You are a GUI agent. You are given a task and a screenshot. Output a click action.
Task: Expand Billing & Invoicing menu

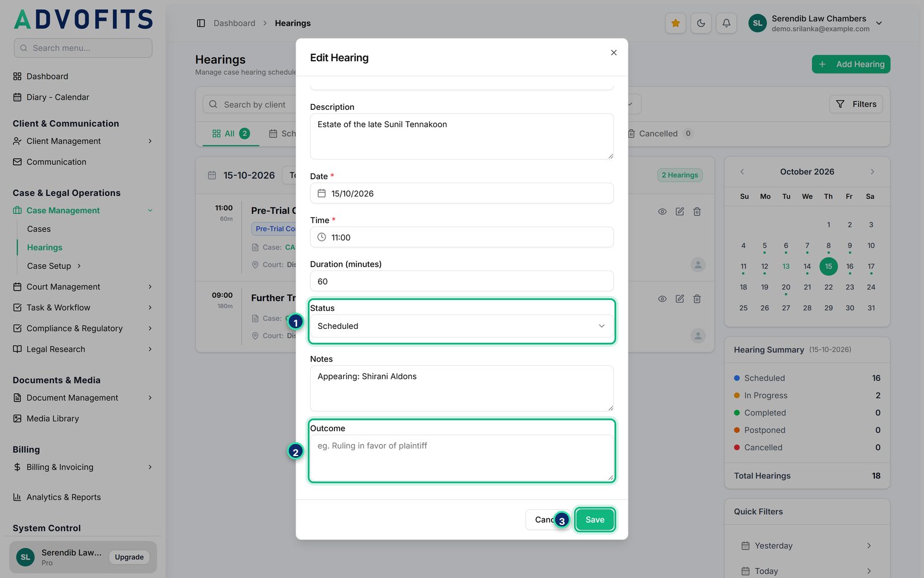(83, 467)
